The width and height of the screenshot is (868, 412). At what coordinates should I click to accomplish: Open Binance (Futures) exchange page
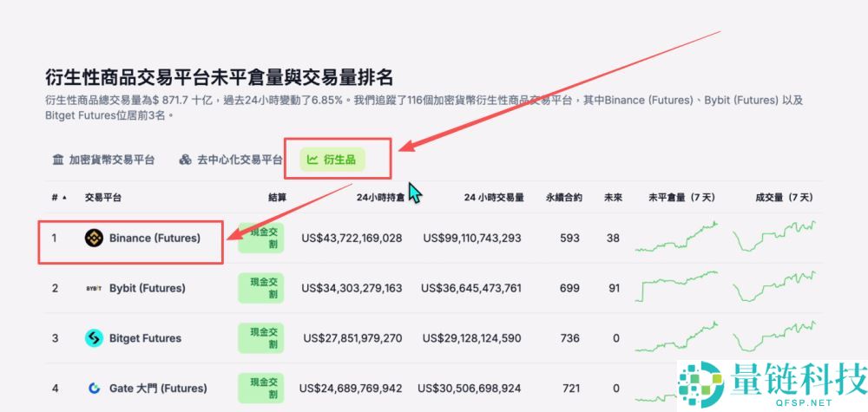155,239
